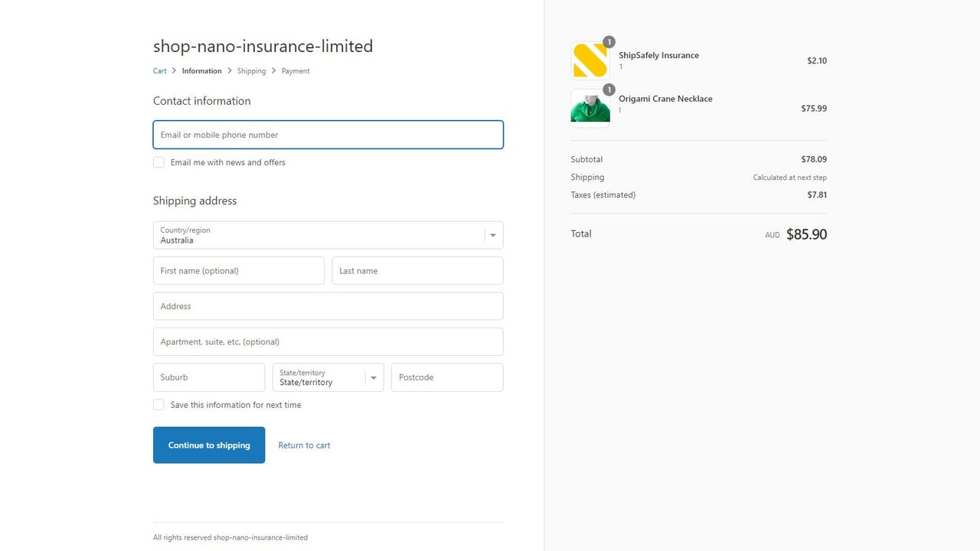Follow the Return to cart link
This screenshot has height=551, width=980.
305,445
